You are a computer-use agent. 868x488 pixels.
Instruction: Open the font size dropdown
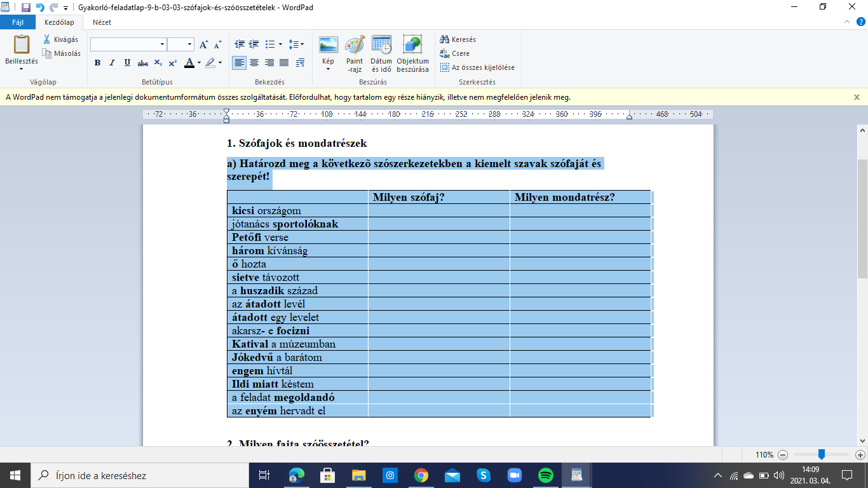click(x=189, y=44)
